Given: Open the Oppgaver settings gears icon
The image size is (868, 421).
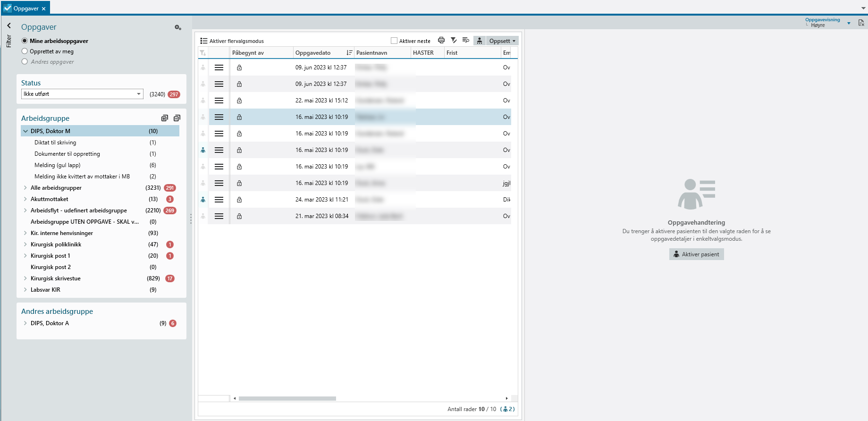Looking at the screenshot, I should click(178, 28).
